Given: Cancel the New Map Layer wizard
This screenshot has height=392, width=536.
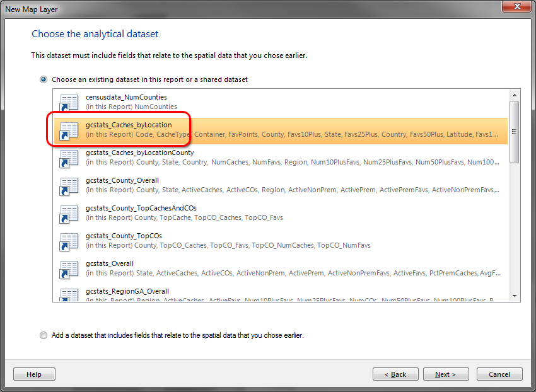Looking at the screenshot, I should pyautogui.click(x=499, y=374).
